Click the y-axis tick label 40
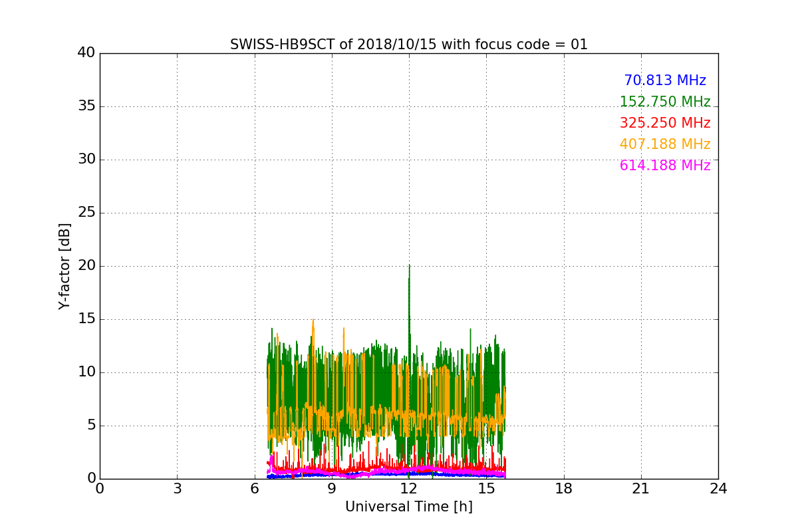Viewport: 798px width, 532px height. 86,53
